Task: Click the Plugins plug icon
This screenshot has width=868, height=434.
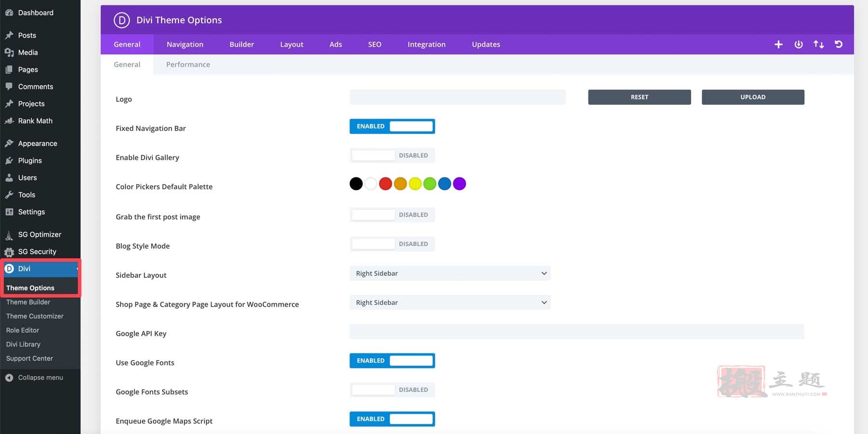Action: (x=9, y=161)
